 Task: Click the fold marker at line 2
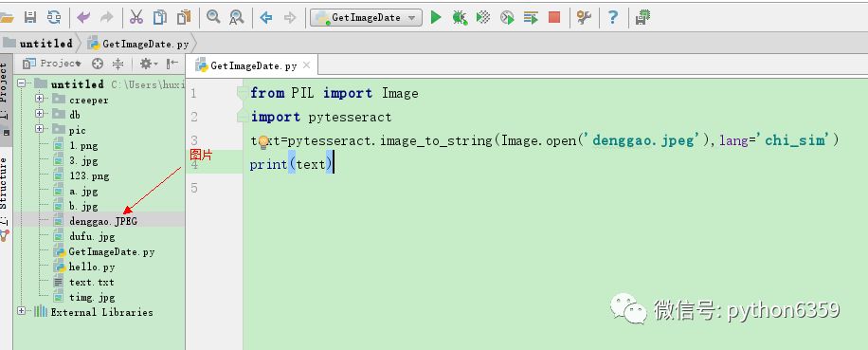point(241,117)
